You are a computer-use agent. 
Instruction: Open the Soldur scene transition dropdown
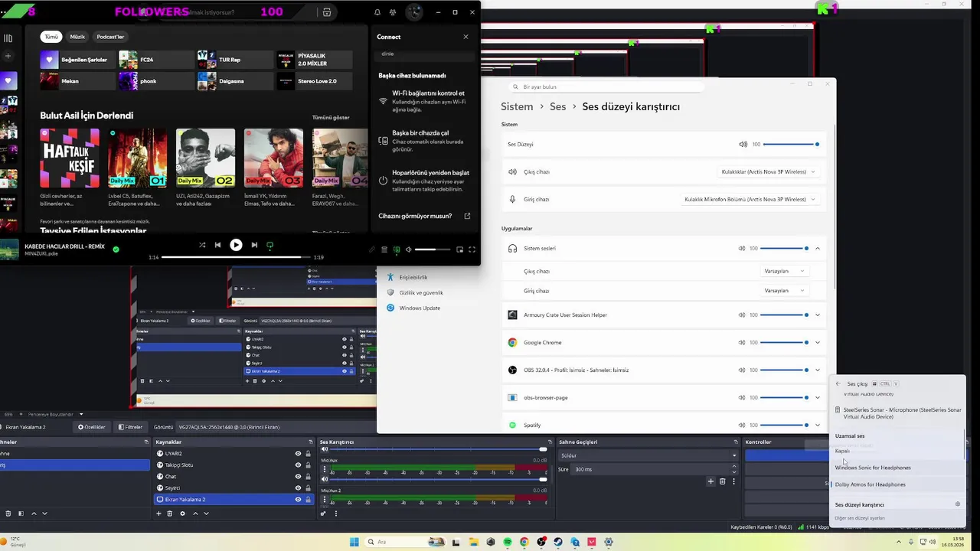coord(648,455)
